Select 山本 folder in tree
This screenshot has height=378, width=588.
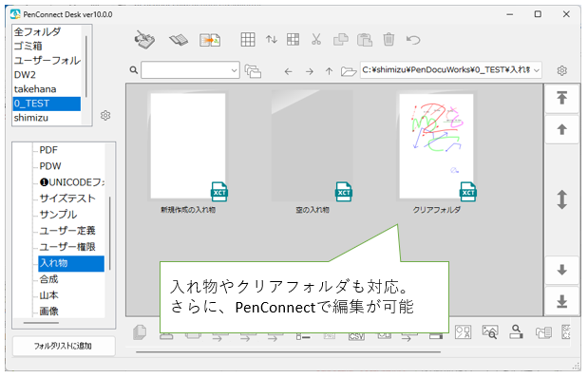(48, 295)
